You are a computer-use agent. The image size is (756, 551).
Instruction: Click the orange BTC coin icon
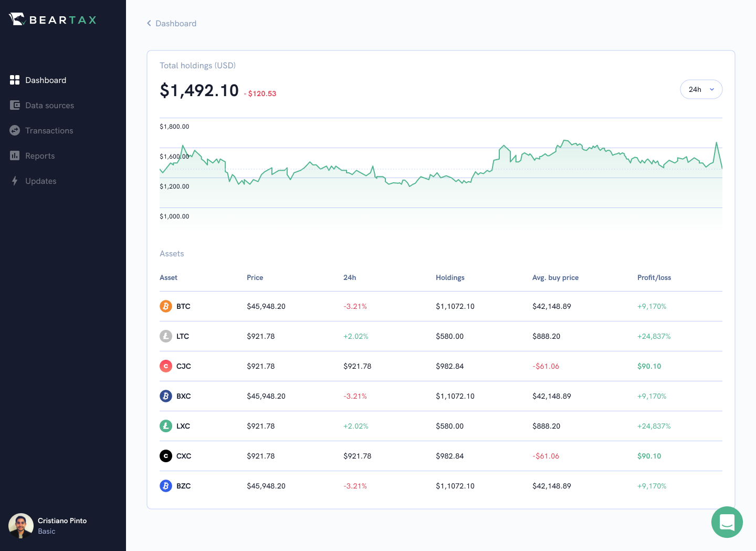pyautogui.click(x=166, y=306)
